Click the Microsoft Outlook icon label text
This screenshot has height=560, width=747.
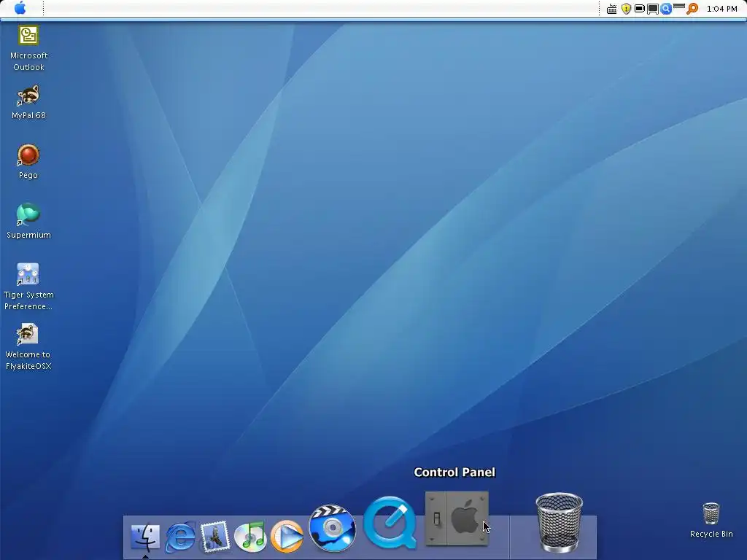pos(28,61)
